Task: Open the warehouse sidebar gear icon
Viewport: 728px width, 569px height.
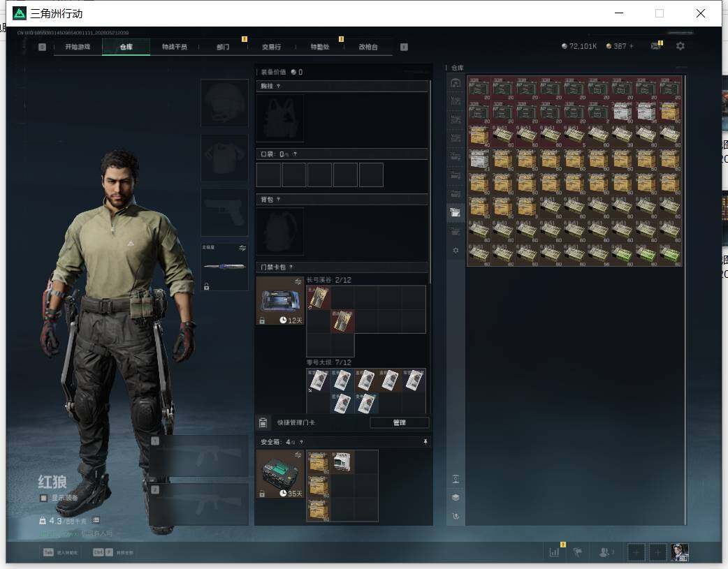Action: (456, 250)
